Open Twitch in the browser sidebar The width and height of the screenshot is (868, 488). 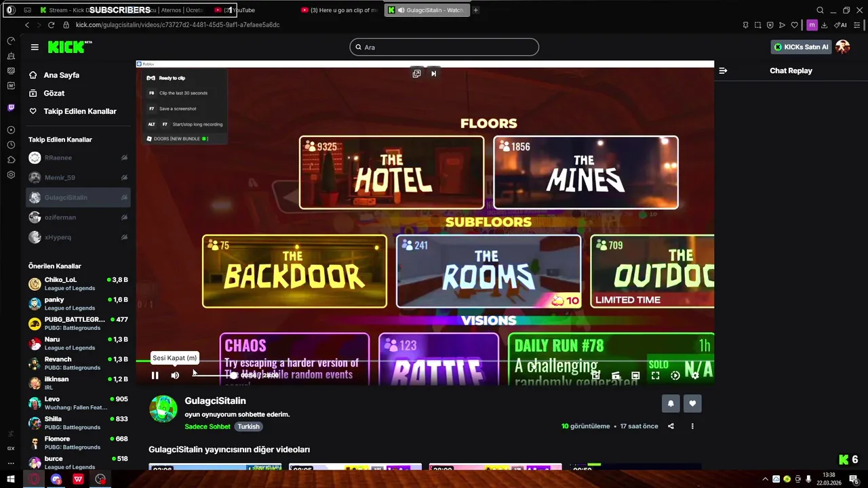[x=11, y=108]
